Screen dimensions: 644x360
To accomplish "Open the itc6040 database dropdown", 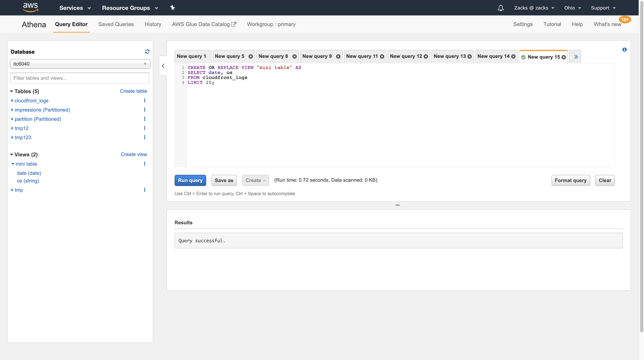I will click(x=80, y=64).
